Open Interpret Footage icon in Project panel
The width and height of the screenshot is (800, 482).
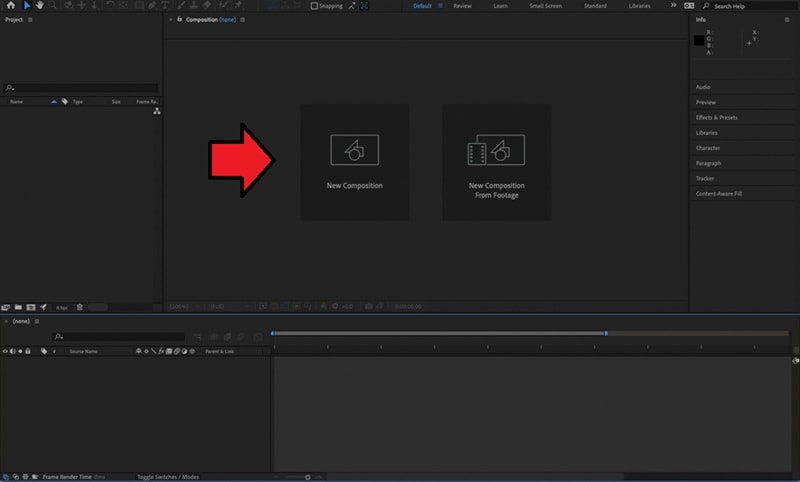click(x=6, y=307)
